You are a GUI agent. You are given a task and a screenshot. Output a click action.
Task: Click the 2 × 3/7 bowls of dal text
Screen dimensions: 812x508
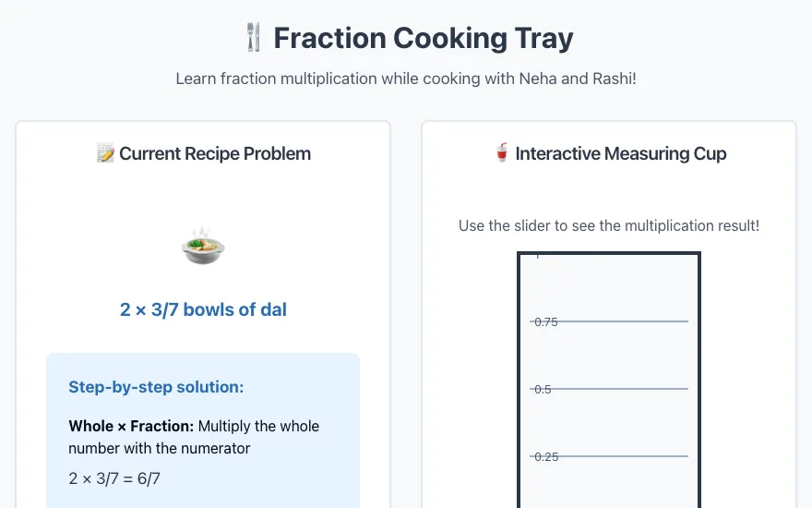203,309
